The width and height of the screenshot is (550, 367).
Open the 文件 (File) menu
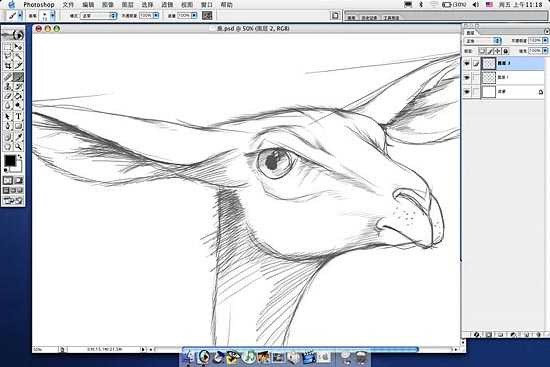click(68, 5)
